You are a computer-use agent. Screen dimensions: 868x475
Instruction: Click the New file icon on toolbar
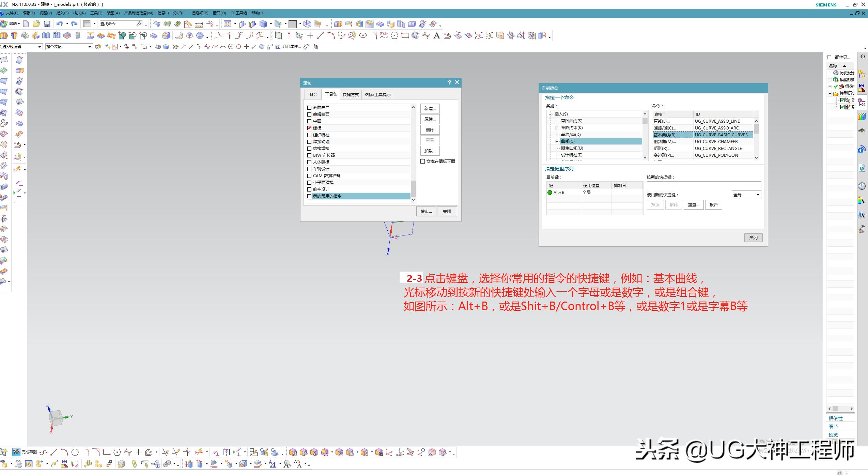click(26, 24)
